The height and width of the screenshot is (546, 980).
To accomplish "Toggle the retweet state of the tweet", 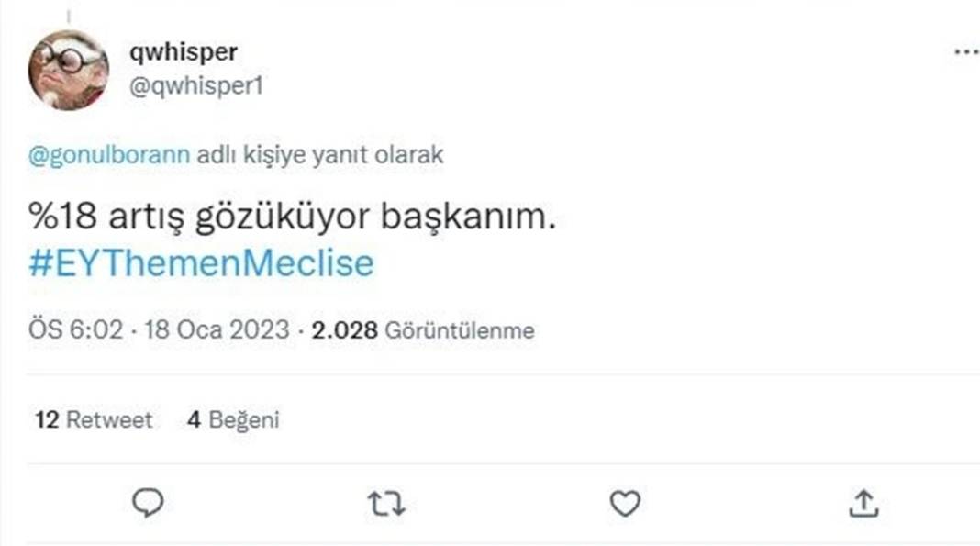I will [388, 501].
